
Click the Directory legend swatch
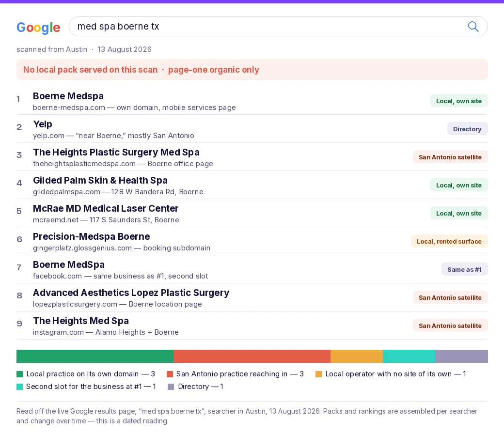(171, 387)
